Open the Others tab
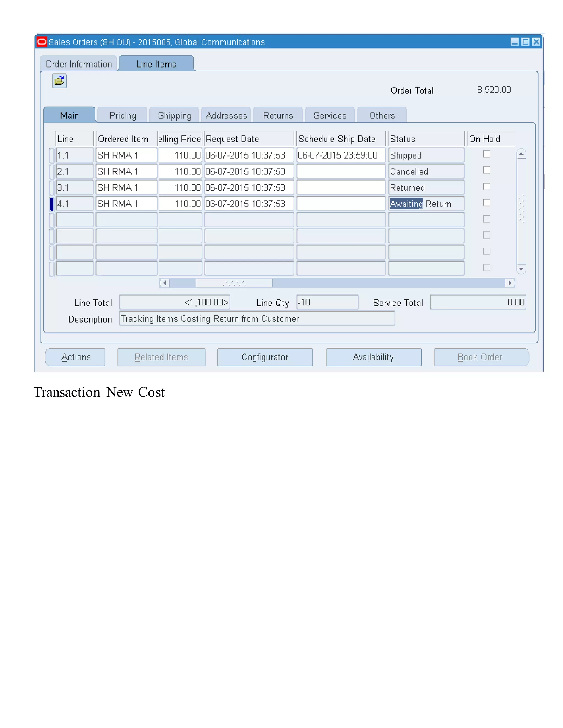The height and width of the screenshot is (728, 563). tap(382, 115)
